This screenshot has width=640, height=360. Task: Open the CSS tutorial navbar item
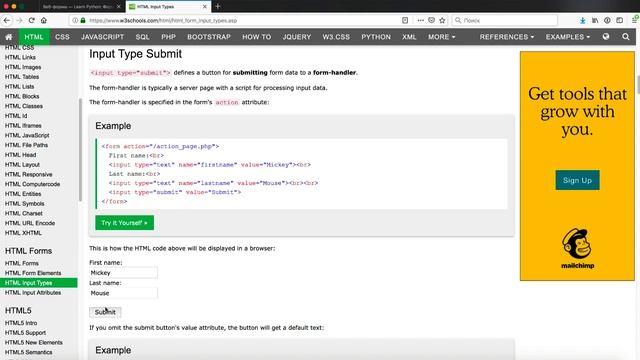coord(62,37)
